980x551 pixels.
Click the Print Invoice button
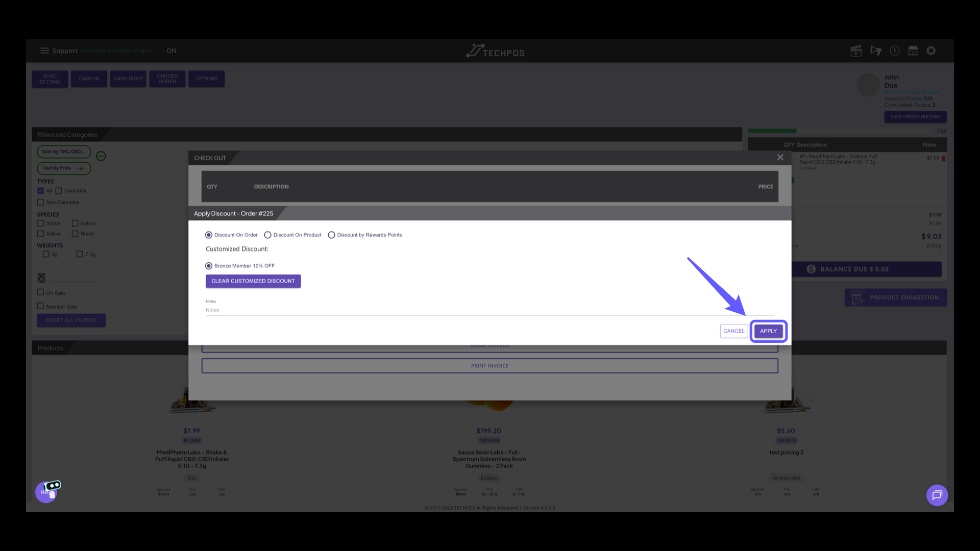click(489, 366)
